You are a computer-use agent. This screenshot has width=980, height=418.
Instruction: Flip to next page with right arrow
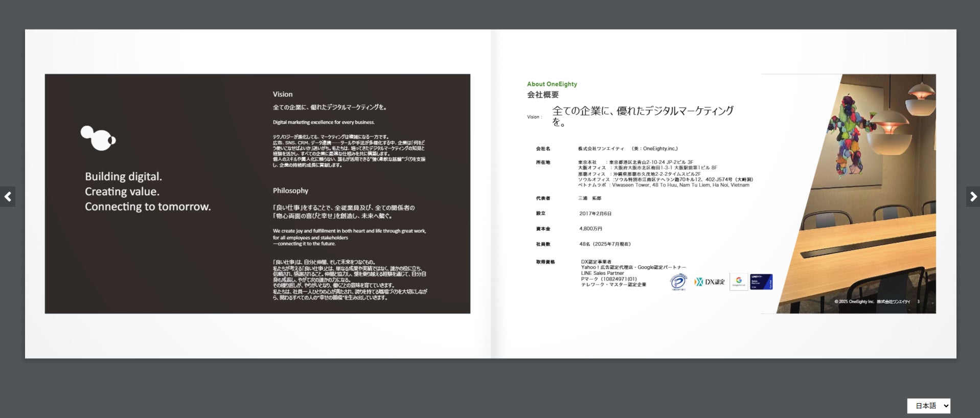pyautogui.click(x=973, y=197)
